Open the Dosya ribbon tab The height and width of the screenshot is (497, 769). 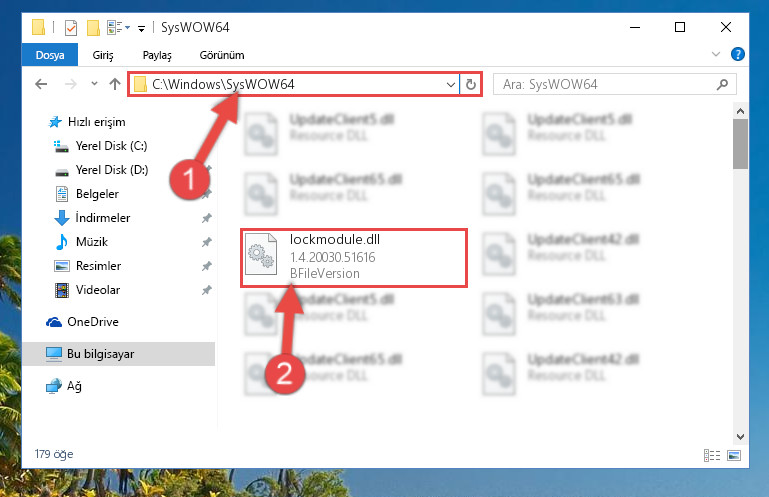[x=50, y=55]
